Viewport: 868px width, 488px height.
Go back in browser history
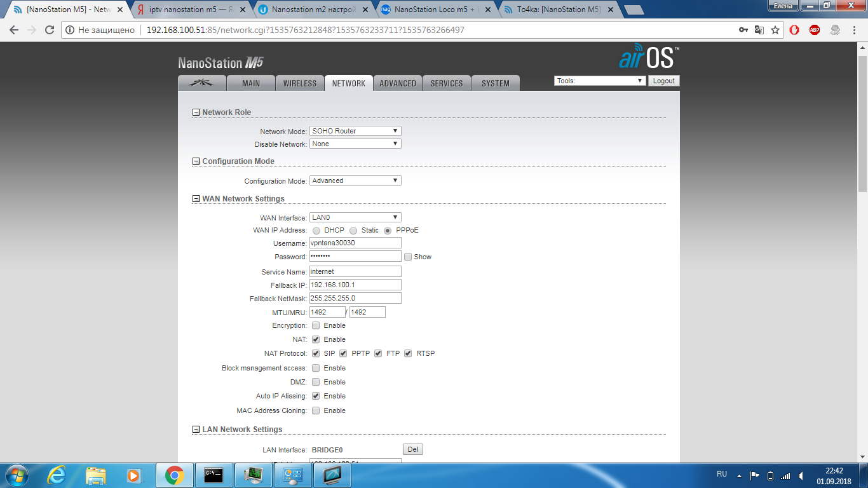tap(14, 30)
